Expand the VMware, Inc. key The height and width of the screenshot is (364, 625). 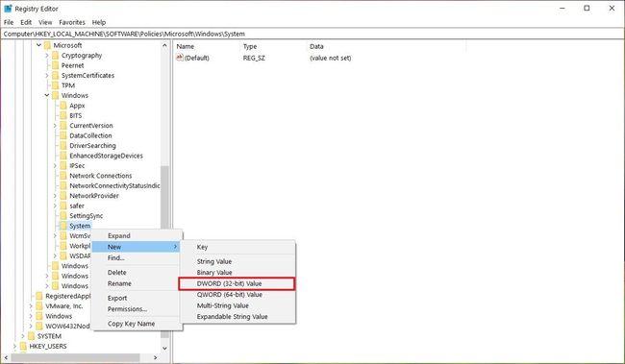click(31, 305)
